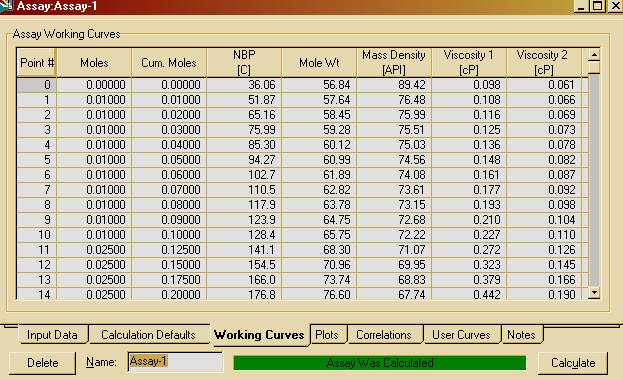Switch to Calculation Defaults tab

[148, 335]
